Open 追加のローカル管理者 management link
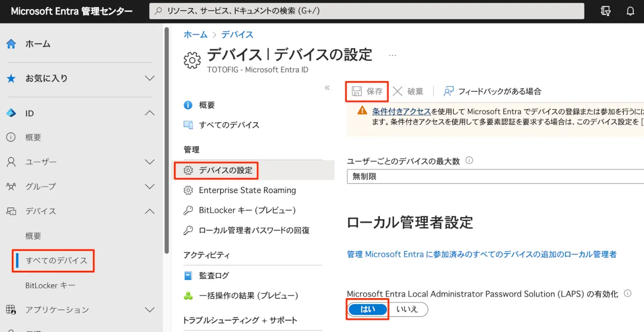Screen dimensions: 644x332 click(482, 254)
